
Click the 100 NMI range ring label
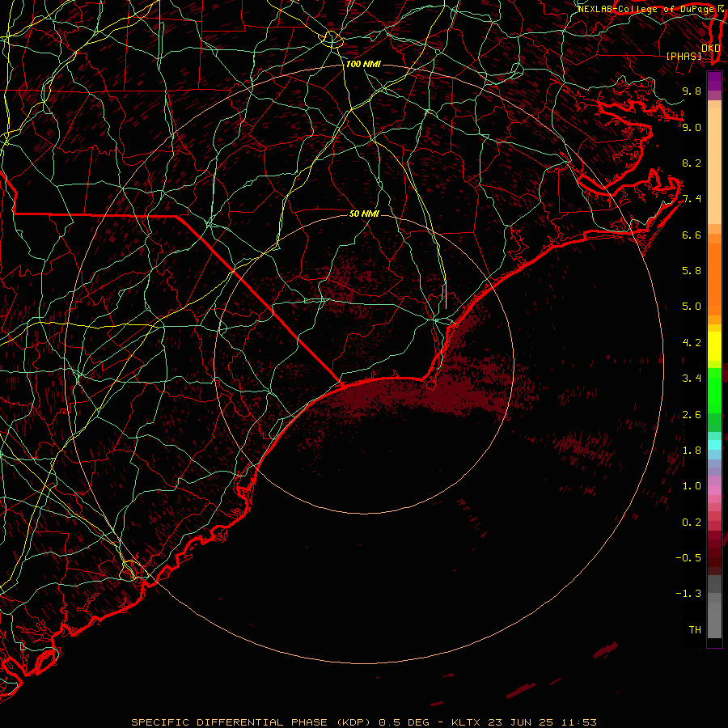[x=363, y=64]
